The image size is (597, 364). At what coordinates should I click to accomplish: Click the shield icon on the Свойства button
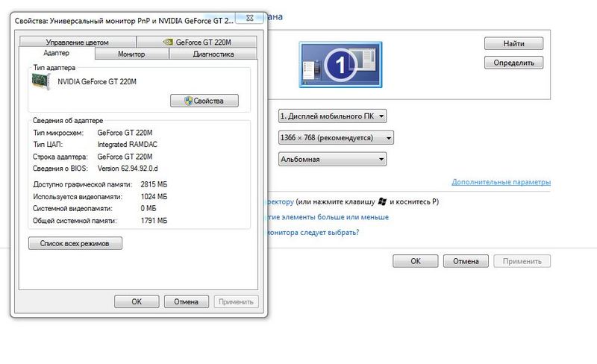coord(190,101)
